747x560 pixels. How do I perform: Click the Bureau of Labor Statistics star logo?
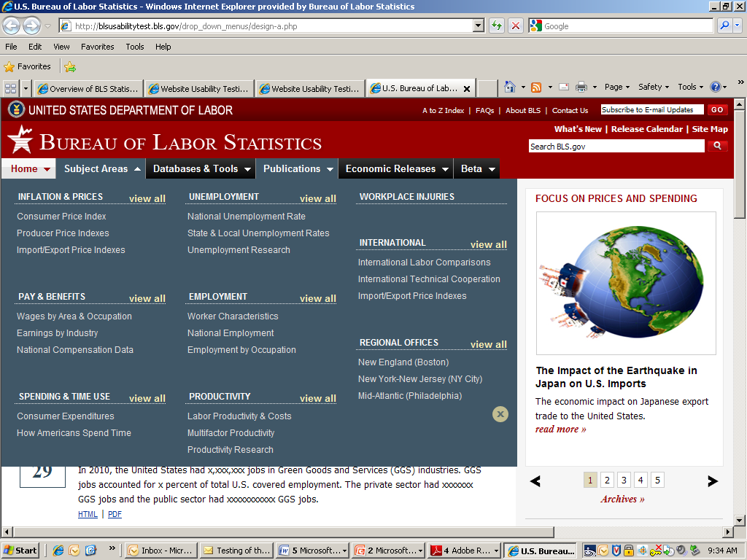(20, 140)
